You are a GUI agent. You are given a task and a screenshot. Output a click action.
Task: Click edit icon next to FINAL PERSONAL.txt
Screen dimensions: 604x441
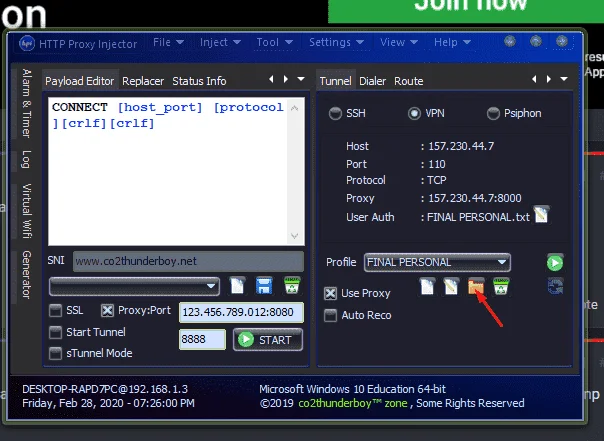(x=541, y=215)
